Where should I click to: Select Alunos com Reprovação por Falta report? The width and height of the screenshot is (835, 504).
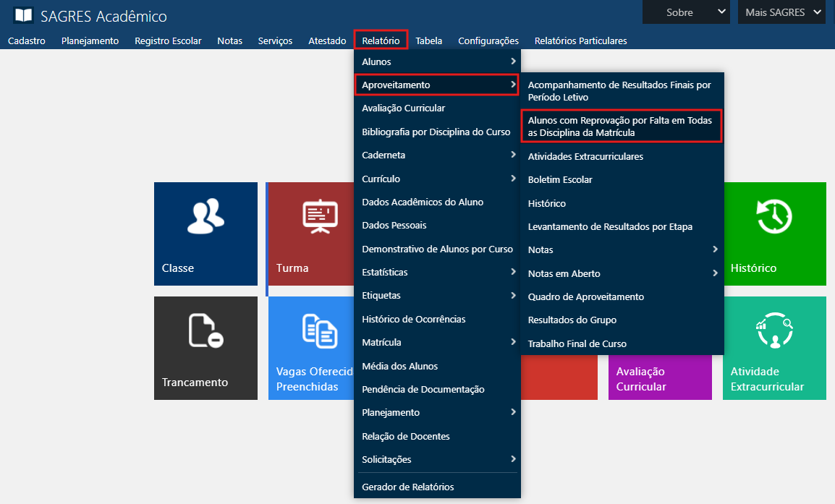621,127
